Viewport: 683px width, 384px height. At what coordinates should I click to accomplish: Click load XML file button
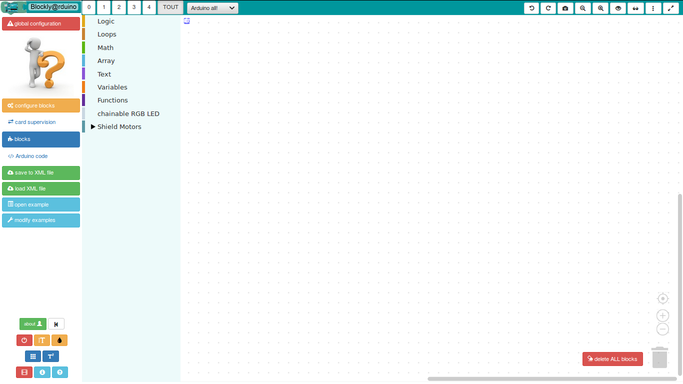coord(41,189)
